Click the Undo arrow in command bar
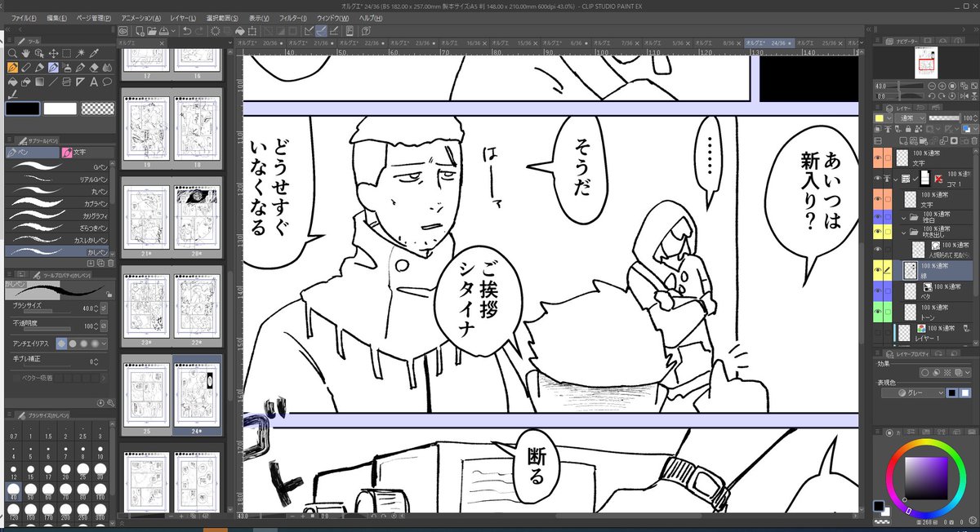This screenshot has height=532, width=980. (x=186, y=31)
